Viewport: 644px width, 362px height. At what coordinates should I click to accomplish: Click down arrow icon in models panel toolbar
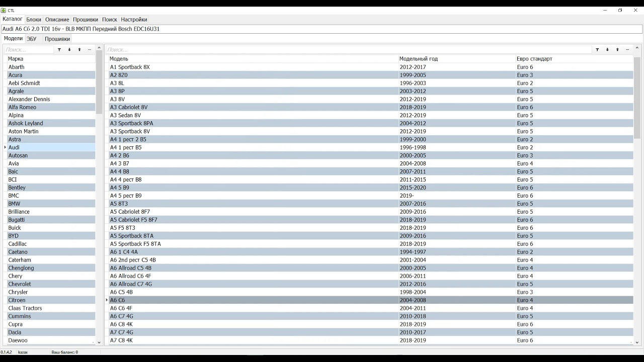[607, 50]
